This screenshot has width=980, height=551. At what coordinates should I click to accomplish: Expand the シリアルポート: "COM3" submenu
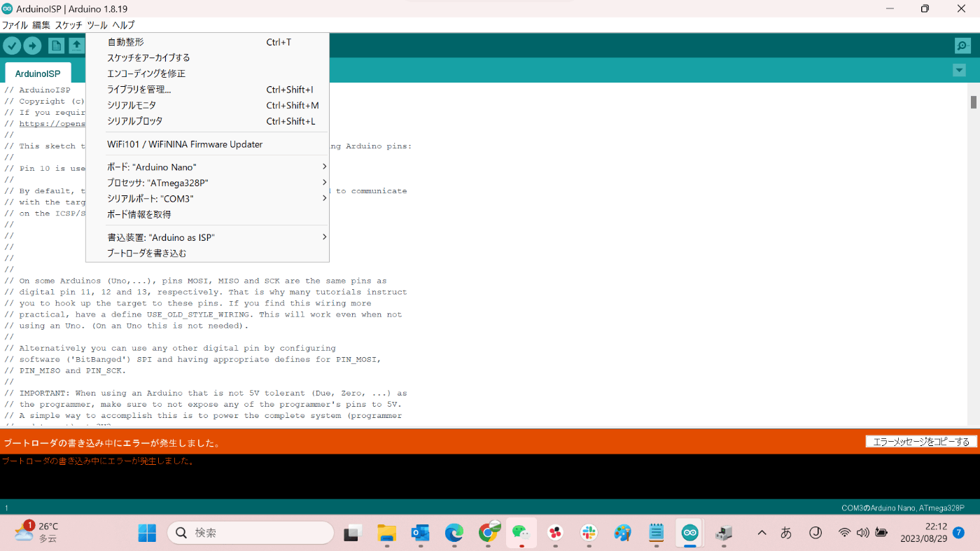pos(207,199)
